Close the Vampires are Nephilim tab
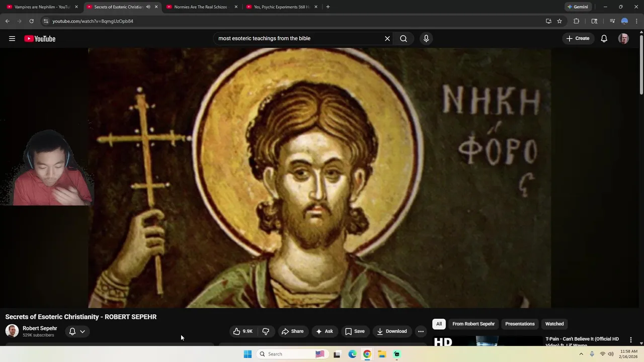644x362 pixels. click(x=76, y=7)
